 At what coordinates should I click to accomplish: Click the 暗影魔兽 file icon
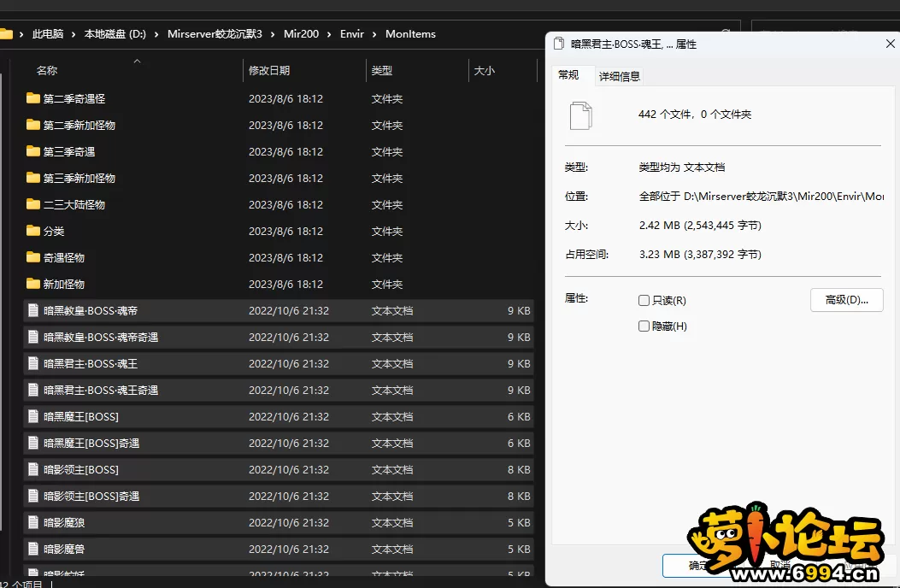[33, 549]
